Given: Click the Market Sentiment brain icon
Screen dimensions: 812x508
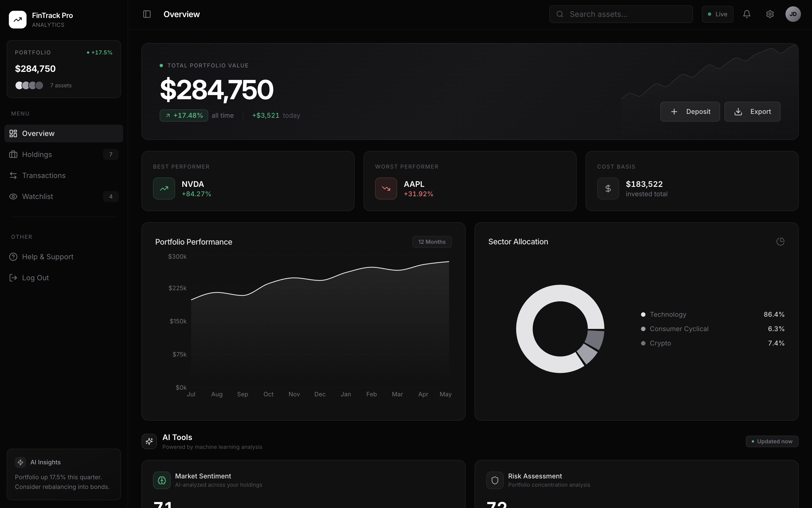Looking at the screenshot, I should [162, 480].
